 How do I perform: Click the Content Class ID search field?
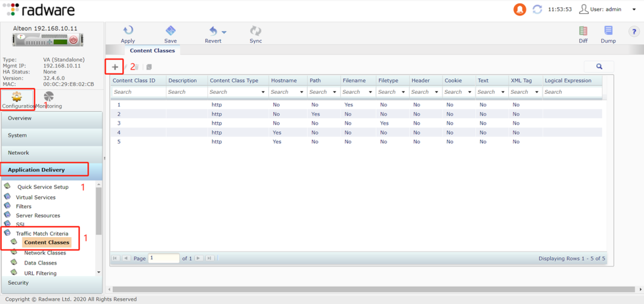[138, 92]
